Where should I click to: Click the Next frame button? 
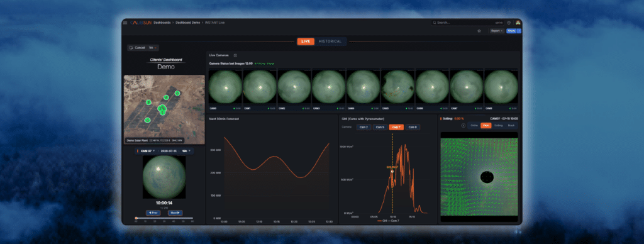(x=175, y=213)
